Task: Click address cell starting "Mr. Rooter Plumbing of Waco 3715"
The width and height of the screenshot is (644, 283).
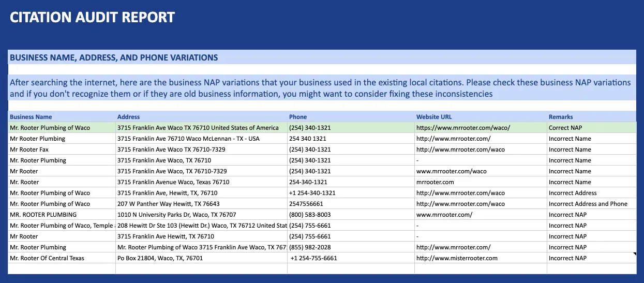Action: (x=202, y=247)
